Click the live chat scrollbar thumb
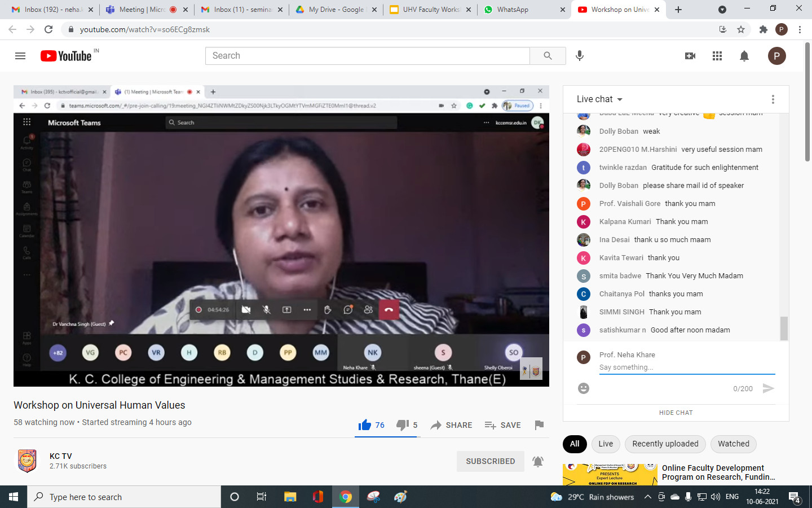The height and width of the screenshot is (508, 812). tap(783, 328)
